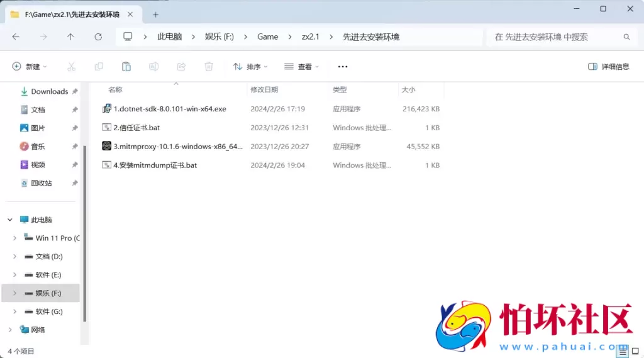Click the pin icon next to 音乐
644x358 pixels.
pos(75,147)
